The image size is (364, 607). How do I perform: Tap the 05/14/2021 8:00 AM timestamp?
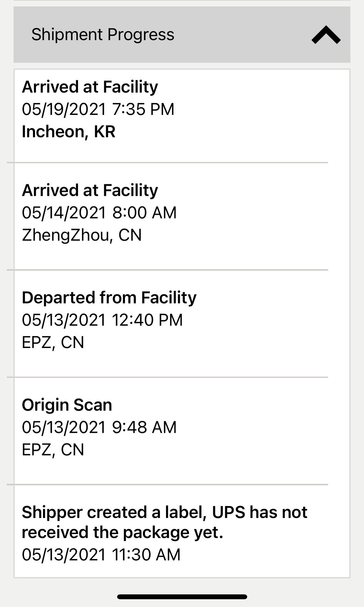pos(99,213)
